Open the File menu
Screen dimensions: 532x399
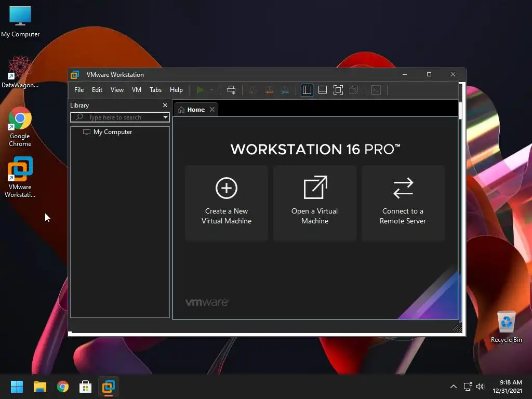(79, 90)
